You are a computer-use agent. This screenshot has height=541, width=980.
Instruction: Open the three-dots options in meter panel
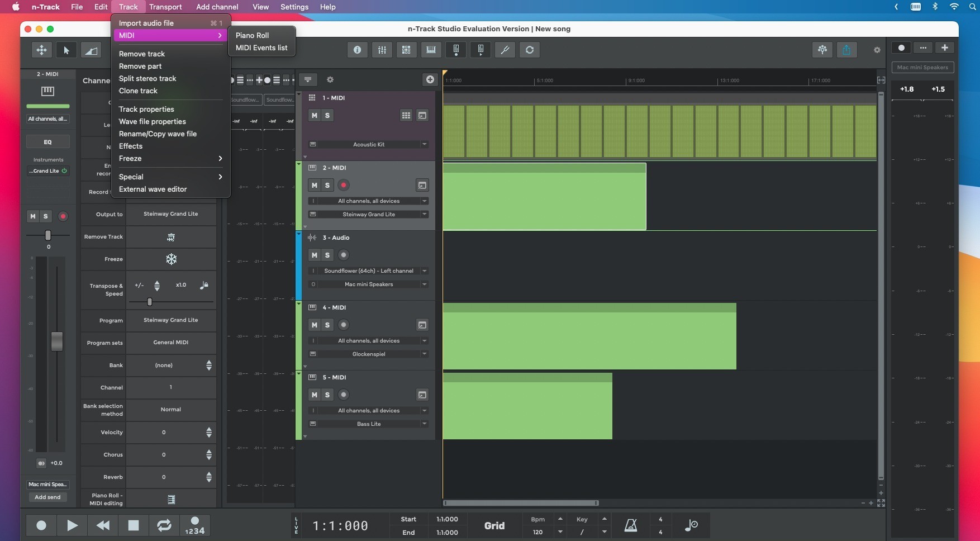click(923, 48)
